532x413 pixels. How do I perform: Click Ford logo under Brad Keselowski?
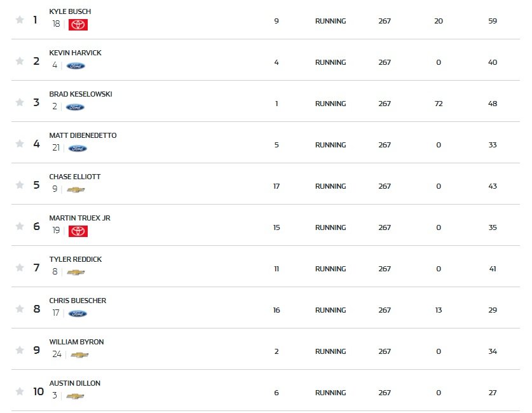pos(75,107)
